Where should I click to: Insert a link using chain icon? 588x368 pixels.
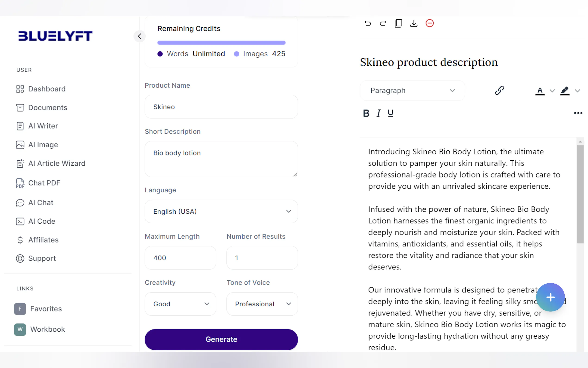[x=500, y=91]
